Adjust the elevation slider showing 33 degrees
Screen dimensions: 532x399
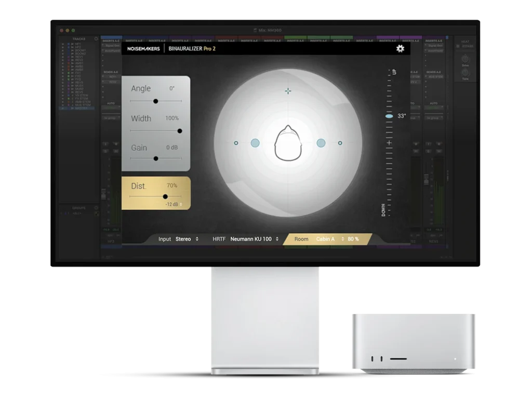point(388,116)
